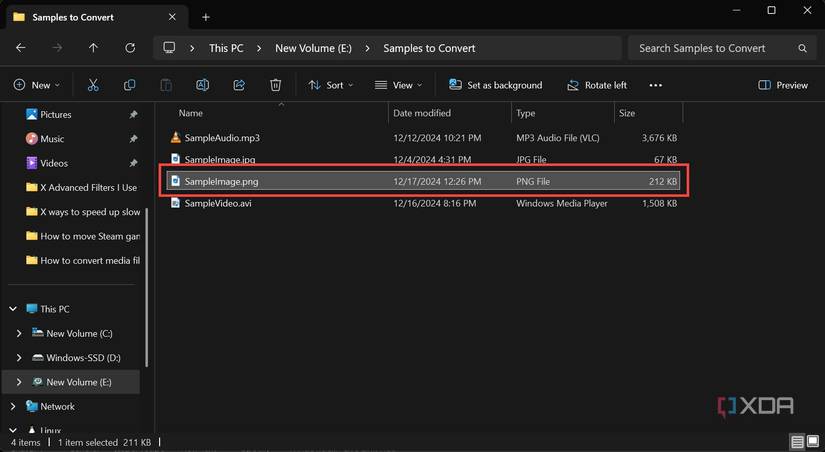Open the See more ellipsis menu
The image size is (825, 452).
click(x=656, y=85)
